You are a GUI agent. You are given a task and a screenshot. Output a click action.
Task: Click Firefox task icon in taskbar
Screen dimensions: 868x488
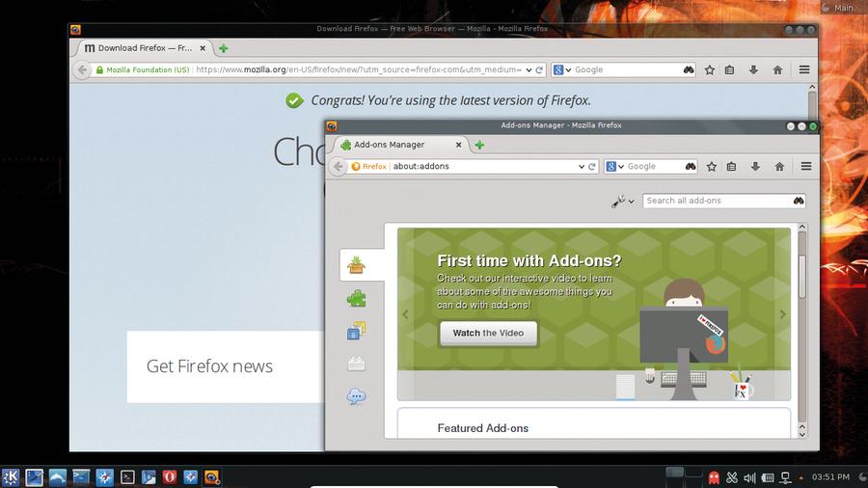pos(211,477)
